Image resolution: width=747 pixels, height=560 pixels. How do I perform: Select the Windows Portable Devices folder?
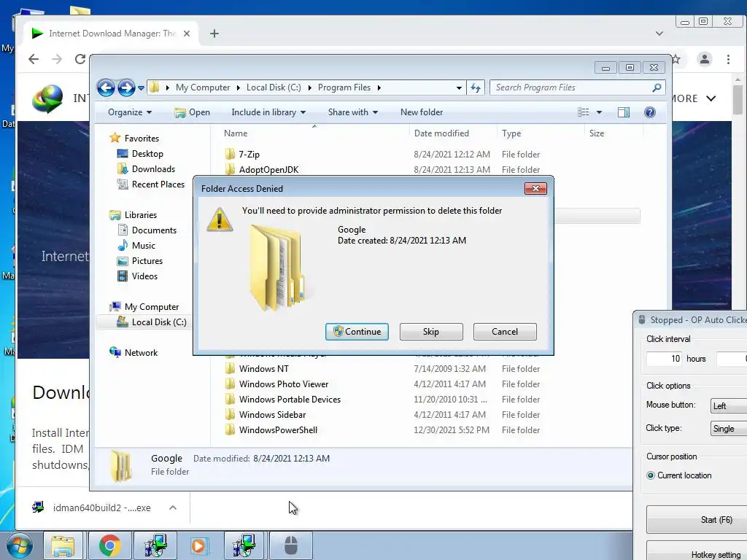pyautogui.click(x=290, y=399)
